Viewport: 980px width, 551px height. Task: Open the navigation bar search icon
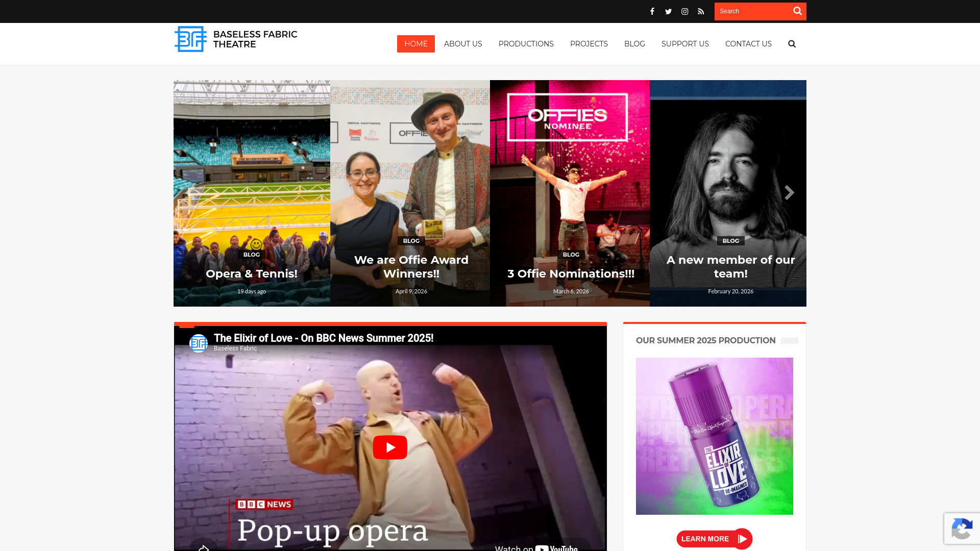[x=792, y=44]
